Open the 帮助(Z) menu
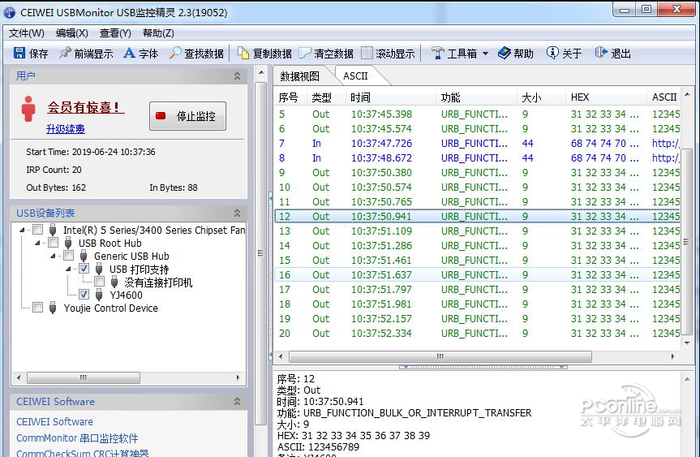The height and width of the screenshot is (457, 700). (158, 33)
